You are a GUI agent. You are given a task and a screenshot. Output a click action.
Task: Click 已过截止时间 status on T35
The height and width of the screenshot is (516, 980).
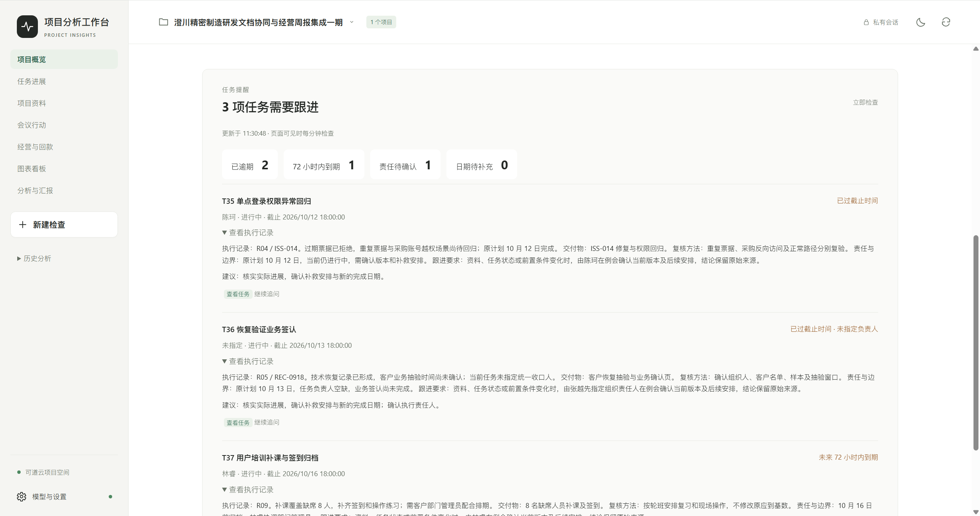click(x=857, y=201)
